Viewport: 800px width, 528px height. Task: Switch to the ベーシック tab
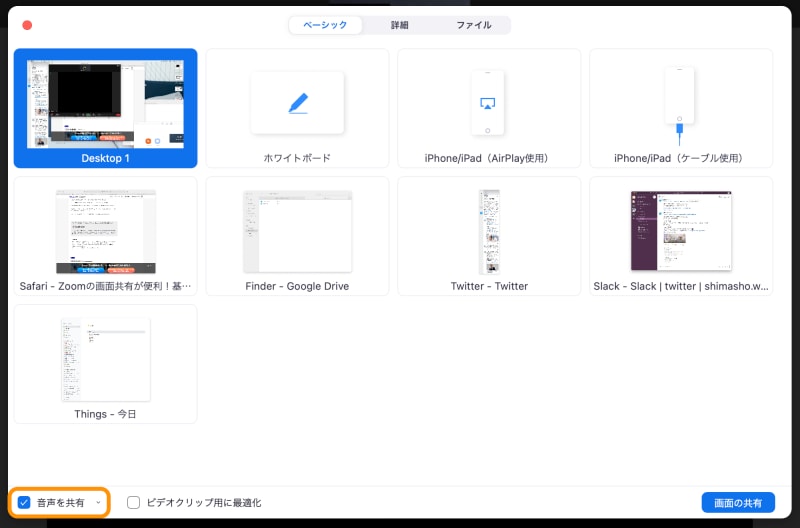click(x=326, y=25)
